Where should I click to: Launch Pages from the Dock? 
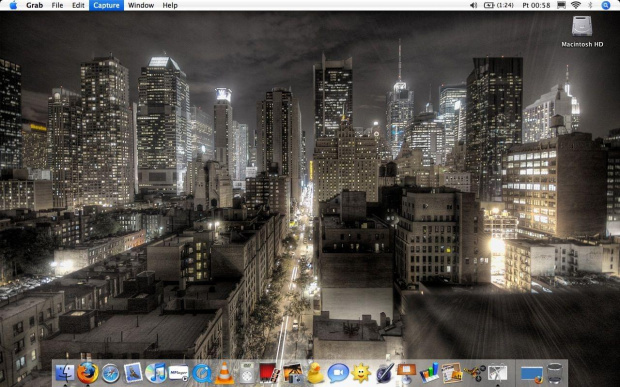pyautogui.click(x=452, y=373)
